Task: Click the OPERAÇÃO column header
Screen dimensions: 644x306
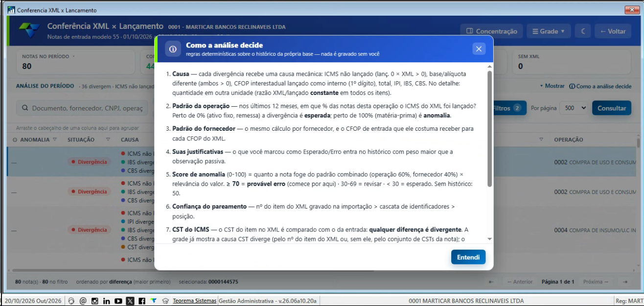Action: coord(568,140)
